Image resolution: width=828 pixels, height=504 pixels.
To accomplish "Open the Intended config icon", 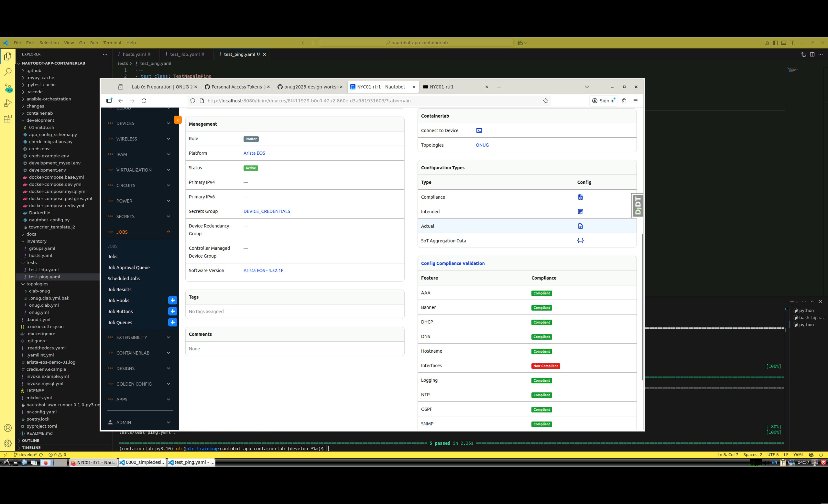I will pos(580,211).
